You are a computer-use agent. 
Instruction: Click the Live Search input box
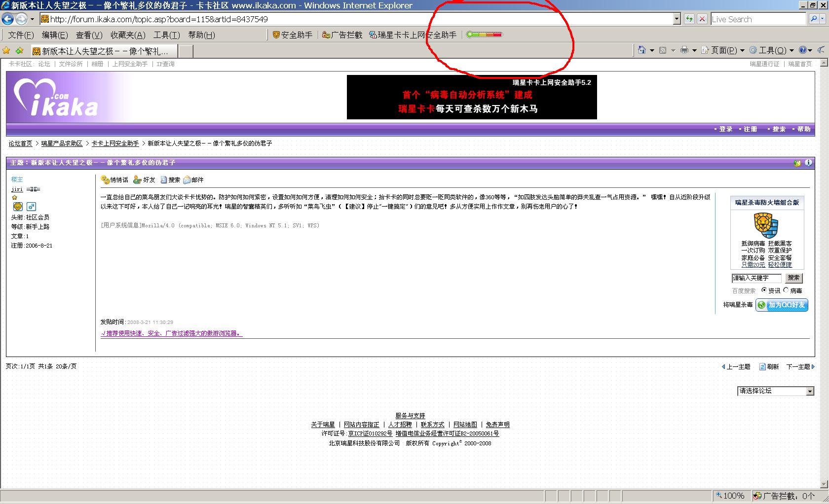tap(758, 19)
